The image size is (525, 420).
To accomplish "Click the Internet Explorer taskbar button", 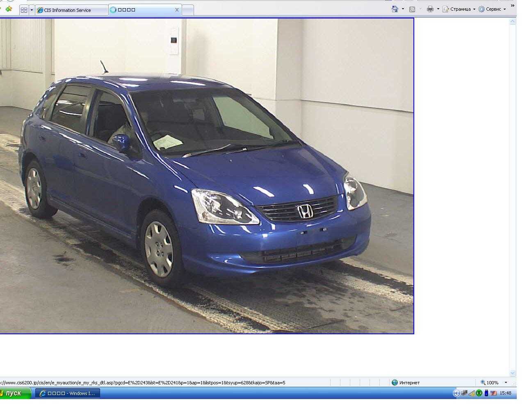I will 67,393.
